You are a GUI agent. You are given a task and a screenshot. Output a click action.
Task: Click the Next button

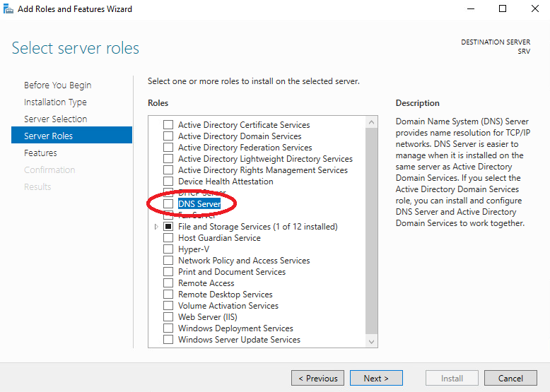[x=376, y=379]
